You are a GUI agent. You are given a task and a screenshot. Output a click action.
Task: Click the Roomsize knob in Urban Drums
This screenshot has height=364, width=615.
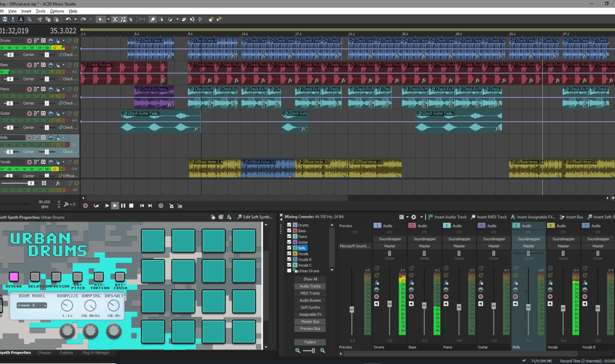click(67, 306)
